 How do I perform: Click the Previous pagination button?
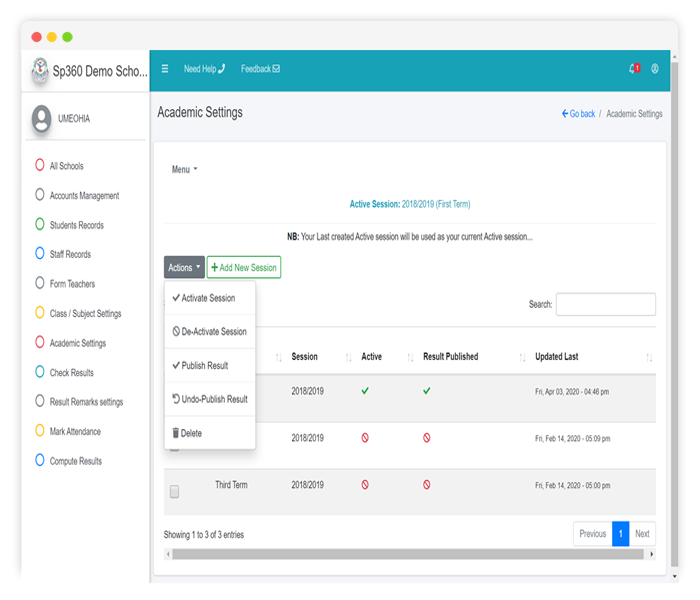tap(592, 534)
